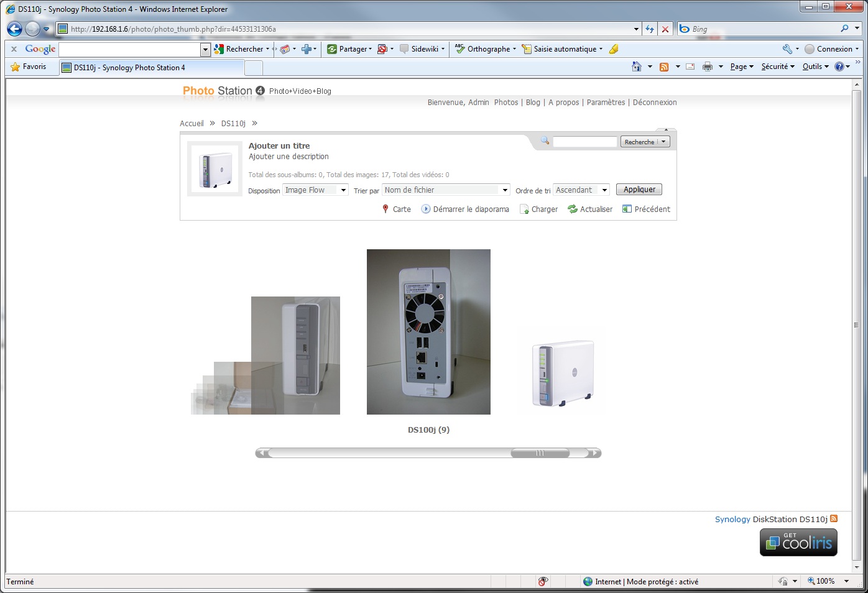The height and width of the screenshot is (593, 868).
Task: Open the Partager toolbar menu
Action: 349,48
